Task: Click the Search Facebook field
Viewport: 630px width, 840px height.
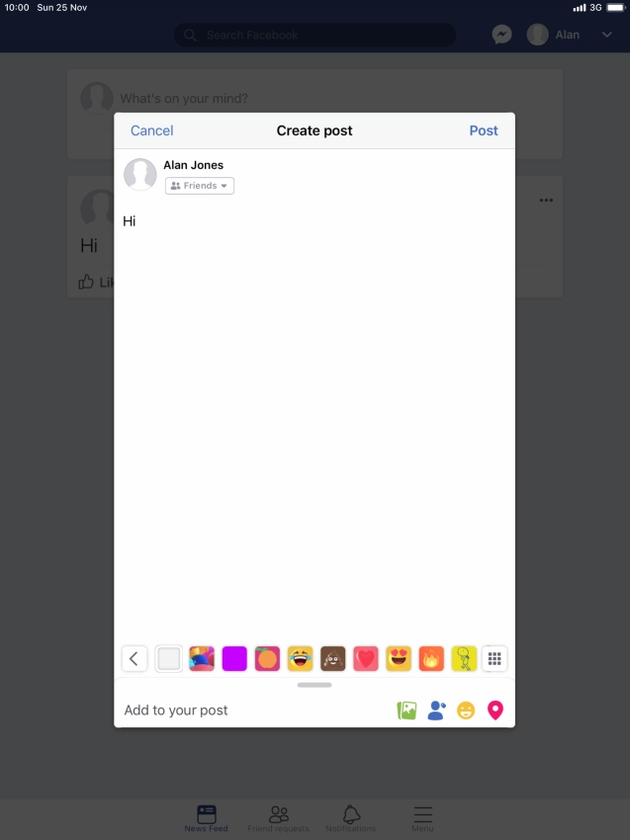Action: tap(315, 36)
